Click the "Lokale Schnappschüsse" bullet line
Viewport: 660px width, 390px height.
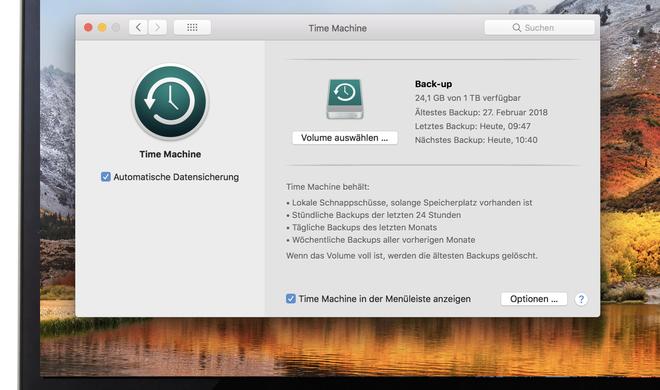(409, 203)
